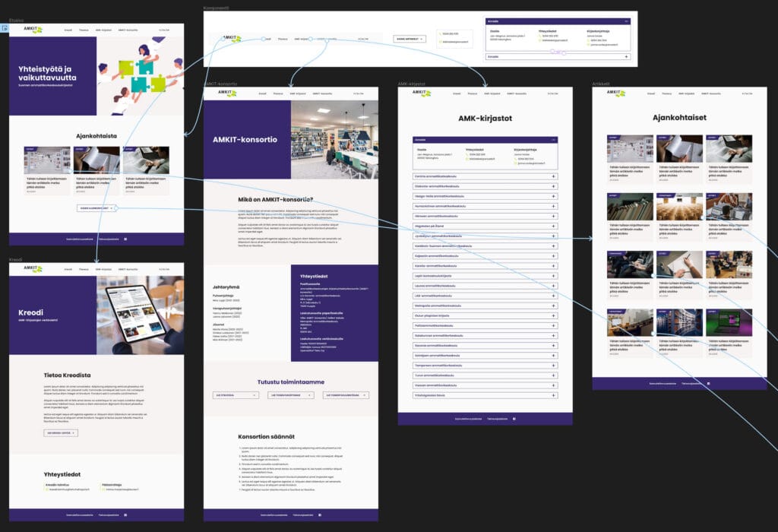Click the last button under Tutustu toimintaamme
Viewport: 778px width, 532px height.
pyautogui.click(x=346, y=395)
